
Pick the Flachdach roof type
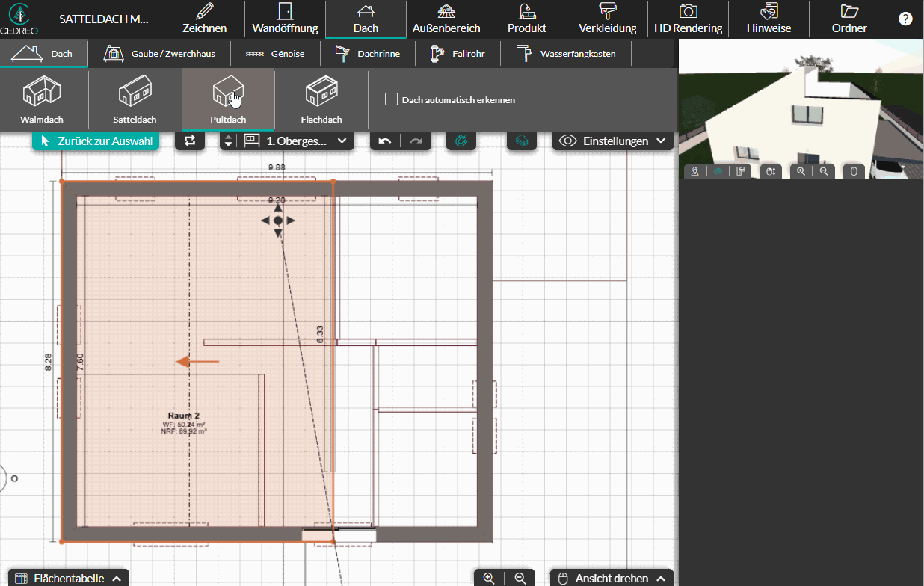[321, 99]
